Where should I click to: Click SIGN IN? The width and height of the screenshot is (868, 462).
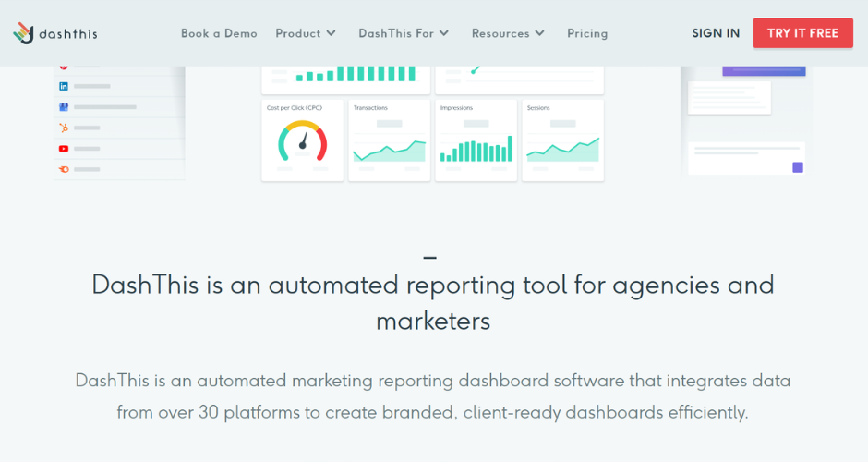[x=716, y=33]
